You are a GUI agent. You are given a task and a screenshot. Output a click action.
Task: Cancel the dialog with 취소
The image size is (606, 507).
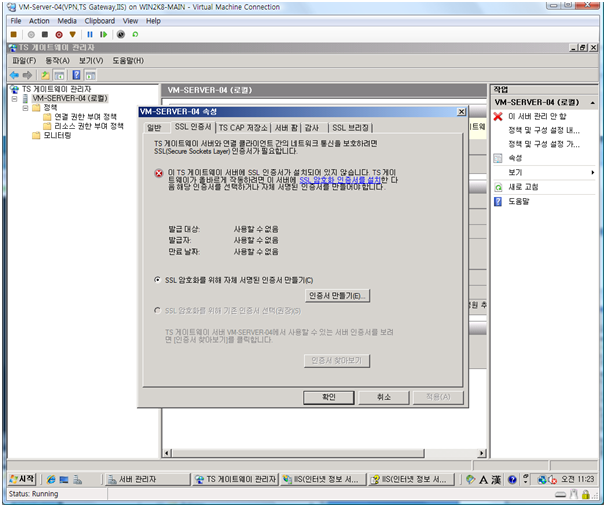(x=384, y=397)
